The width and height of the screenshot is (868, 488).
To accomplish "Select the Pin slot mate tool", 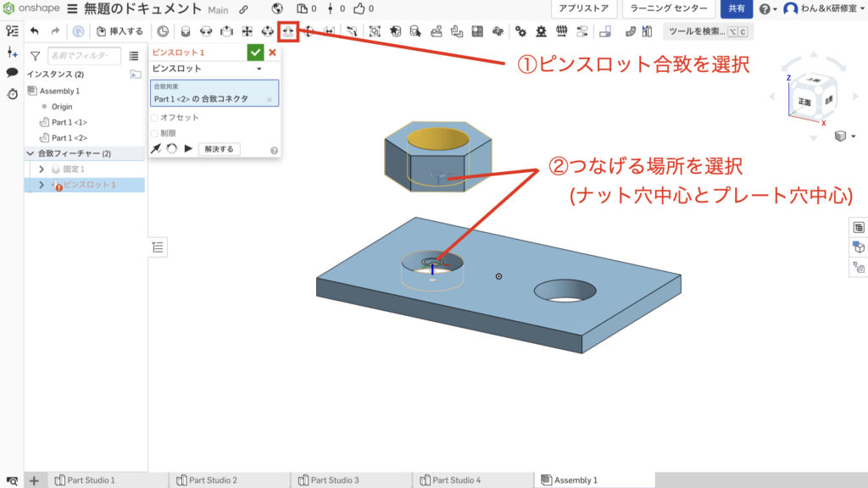I will pyautogui.click(x=288, y=31).
